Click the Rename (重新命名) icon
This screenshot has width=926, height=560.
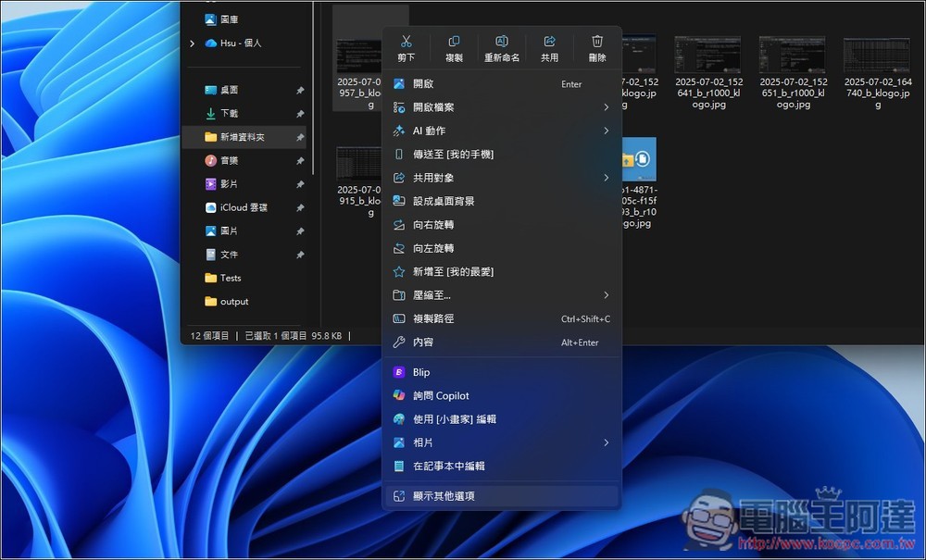501,42
